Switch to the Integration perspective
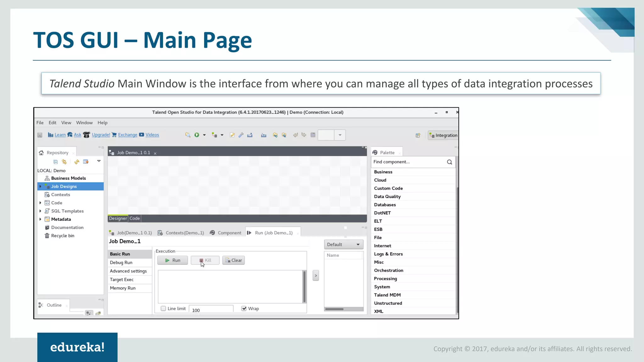The height and width of the screenshot is (362, 644). (x=443, y=135)
